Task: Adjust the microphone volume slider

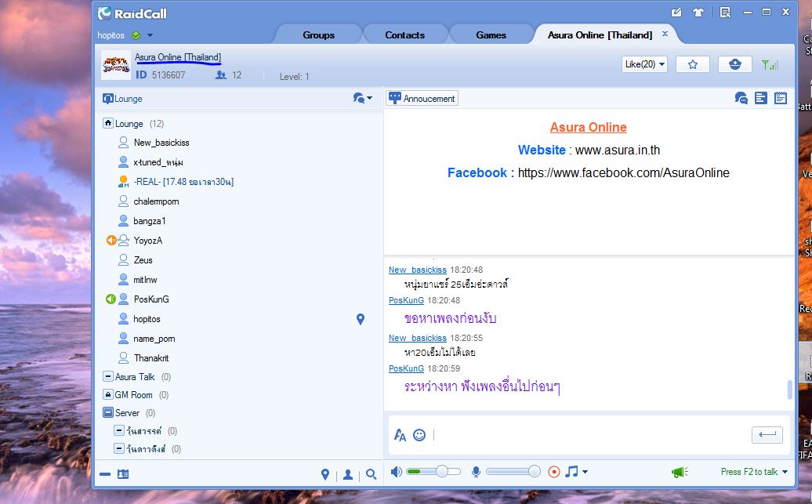Action: [513, 471]
